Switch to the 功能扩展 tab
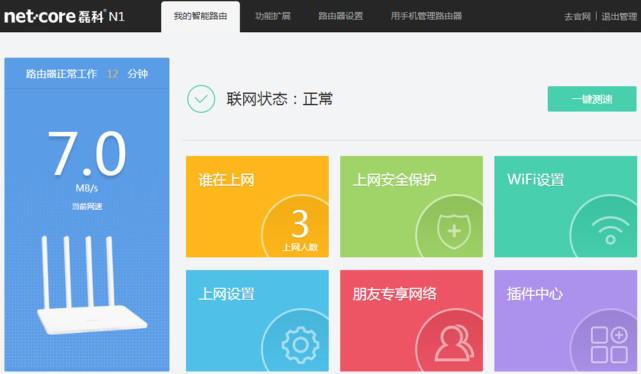Image resolution: width=641 pixels, height=374 pixels. [x=273, y=16]
